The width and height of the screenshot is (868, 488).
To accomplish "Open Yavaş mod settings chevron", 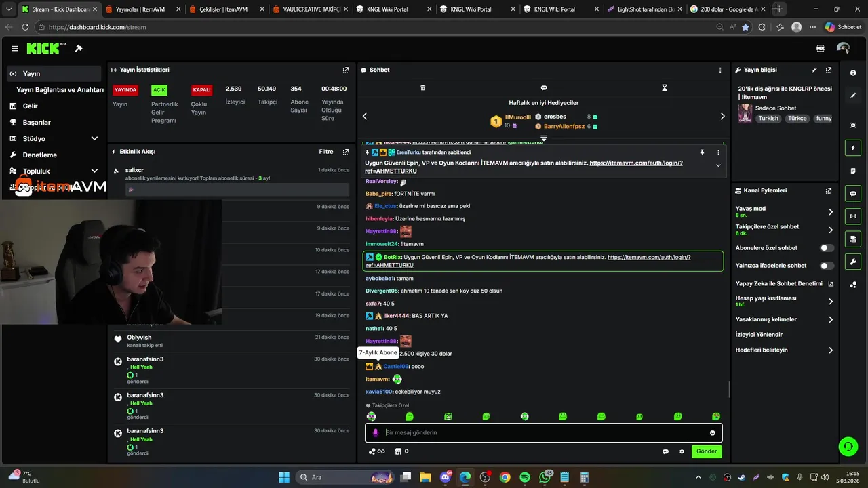I will pos(831,212).
